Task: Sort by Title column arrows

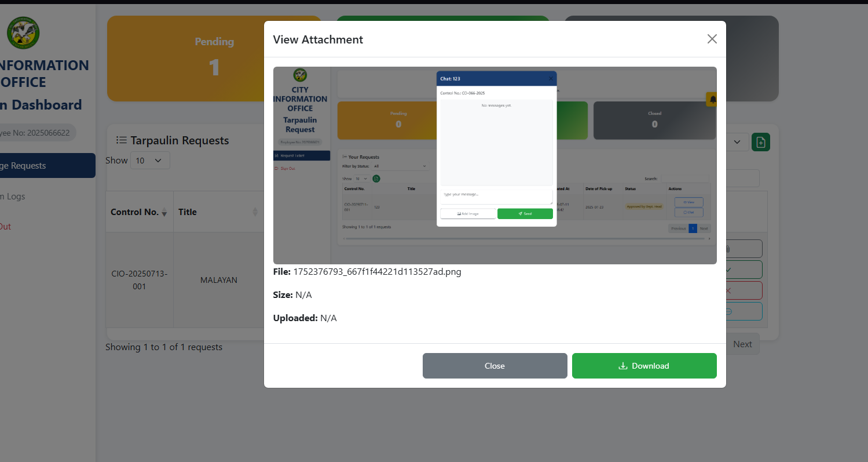Action: pos(255,212)
